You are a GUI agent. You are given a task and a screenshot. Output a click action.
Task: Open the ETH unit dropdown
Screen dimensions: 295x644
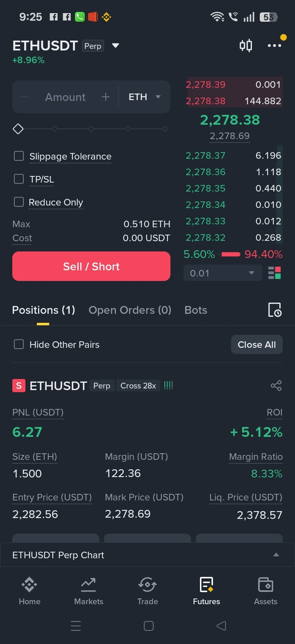[144, 97]
